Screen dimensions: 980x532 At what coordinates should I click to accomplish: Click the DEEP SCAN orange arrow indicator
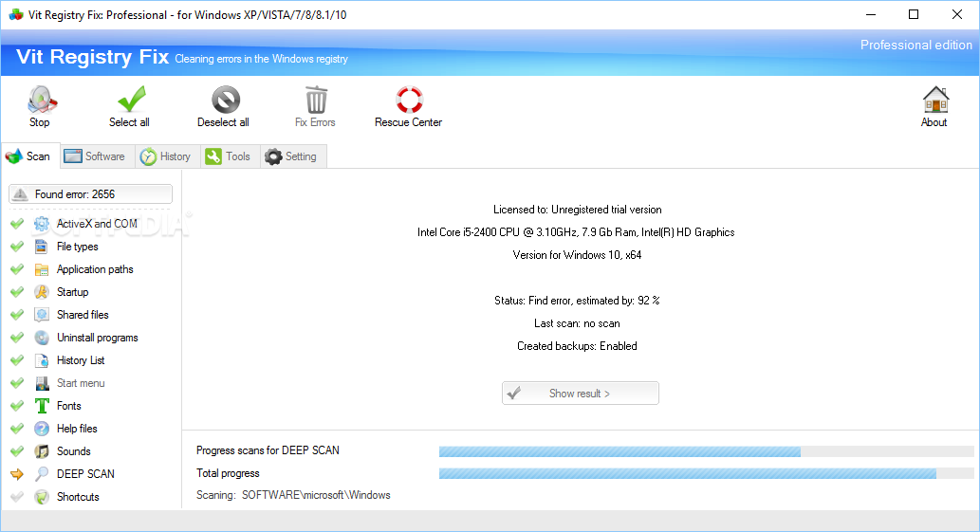pos(17,474)
